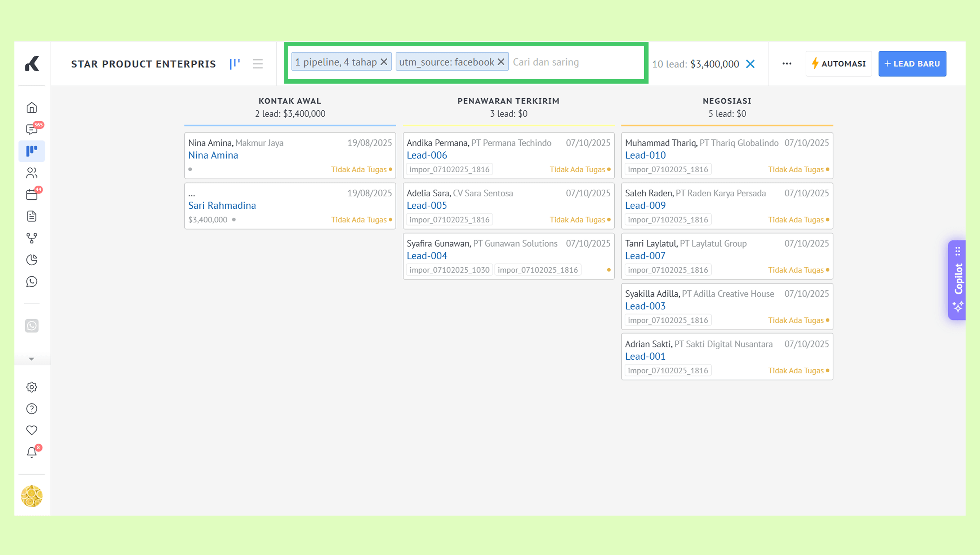Open chat inbox with 365 badge

click(32, 130)
